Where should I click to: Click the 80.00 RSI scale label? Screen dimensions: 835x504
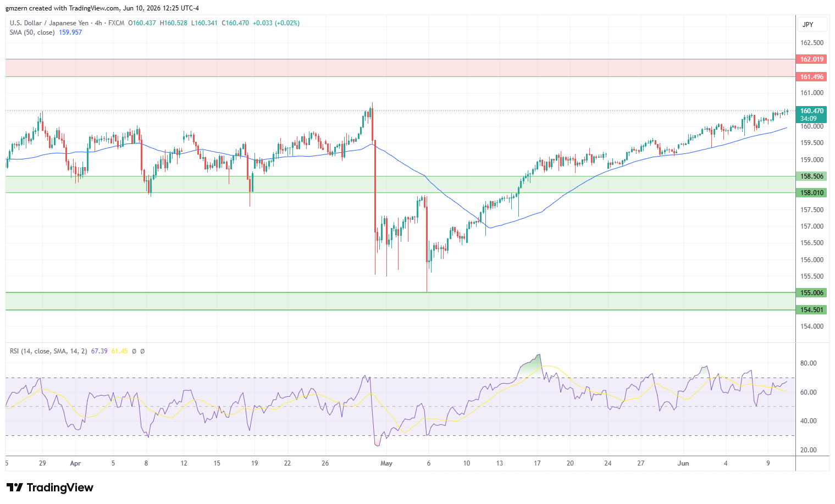[x=809, y=363]
